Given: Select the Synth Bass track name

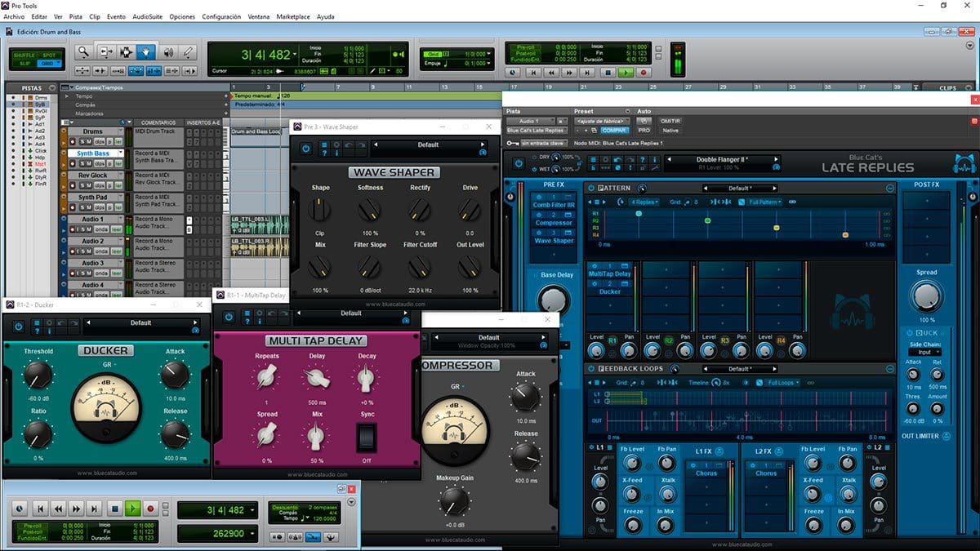Looking at the screenshot, I should click(x=93, y=153).
